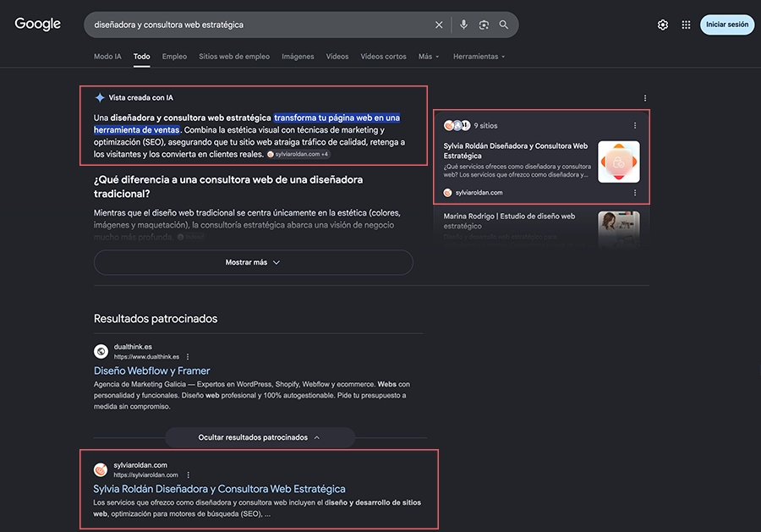Click sylviaroldan.com favicon in organic result

(x=101, y=469)
